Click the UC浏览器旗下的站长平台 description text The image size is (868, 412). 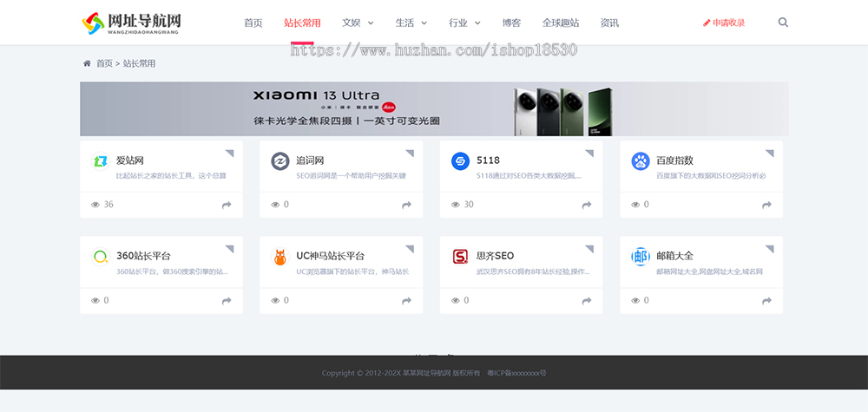pyautogui.click(x=352, y=271)
